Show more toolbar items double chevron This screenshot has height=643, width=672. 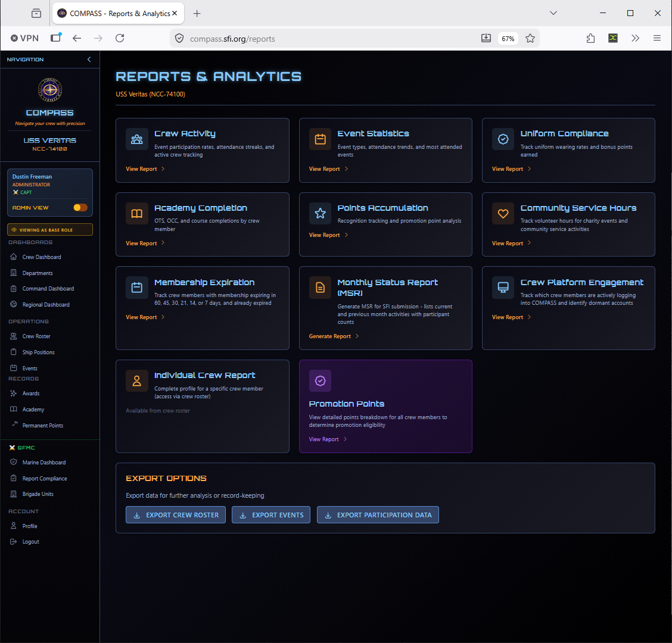635,39
